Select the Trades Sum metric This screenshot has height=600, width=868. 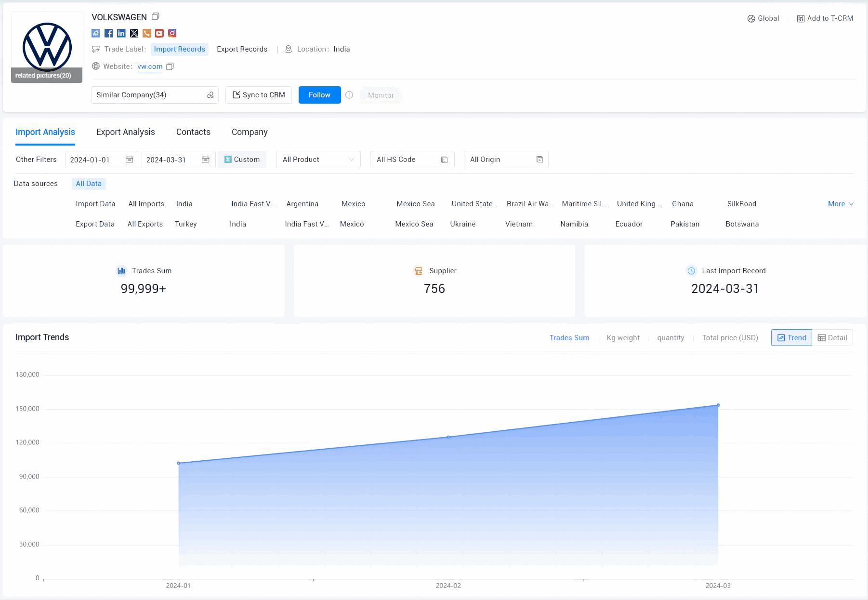click(x=569, y=338)
